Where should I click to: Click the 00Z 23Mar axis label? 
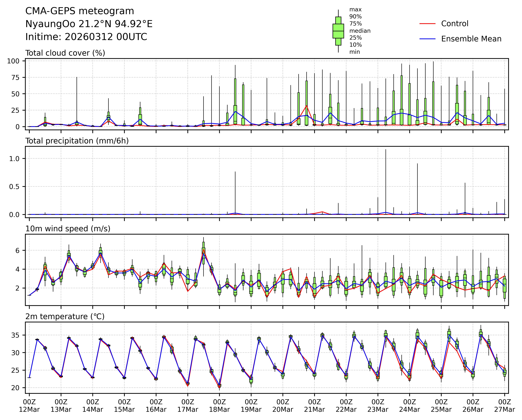[x=378, y=406]
